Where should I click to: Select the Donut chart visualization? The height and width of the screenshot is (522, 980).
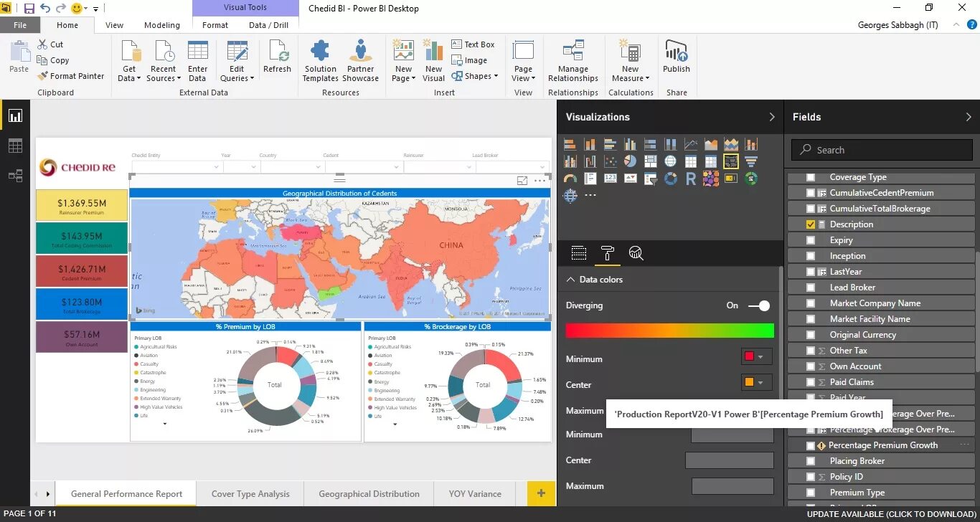pyautogui.click(x=671, y=179)
